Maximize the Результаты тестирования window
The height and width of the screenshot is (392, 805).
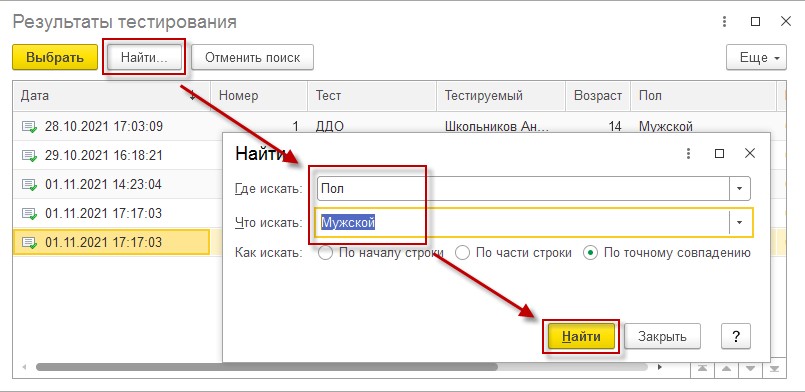click(755, 22)
